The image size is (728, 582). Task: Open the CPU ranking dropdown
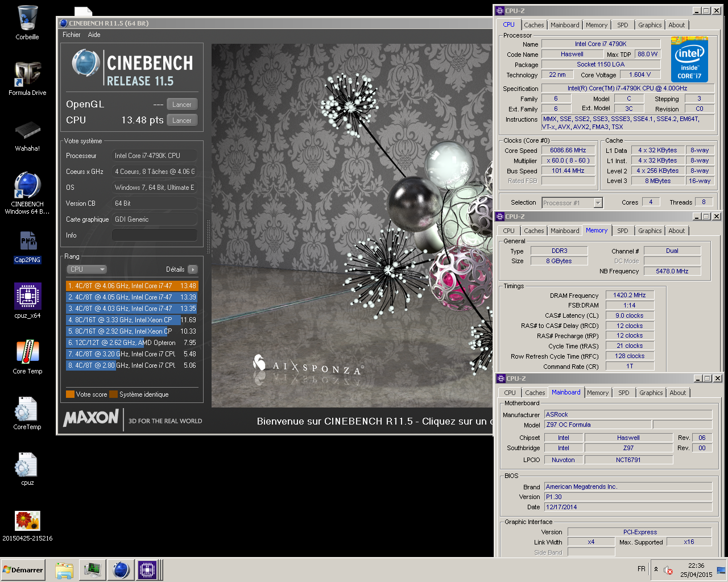pos(86,269)
